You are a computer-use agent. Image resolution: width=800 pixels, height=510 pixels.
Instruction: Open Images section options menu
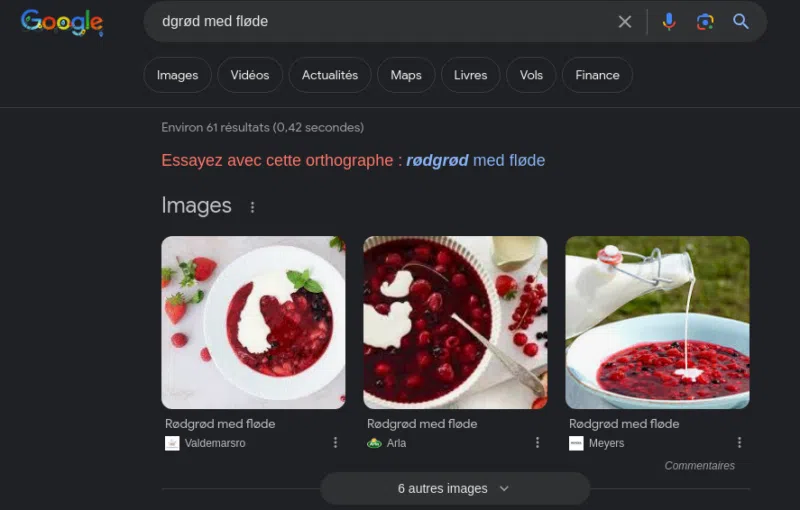(x=252, y=207)
